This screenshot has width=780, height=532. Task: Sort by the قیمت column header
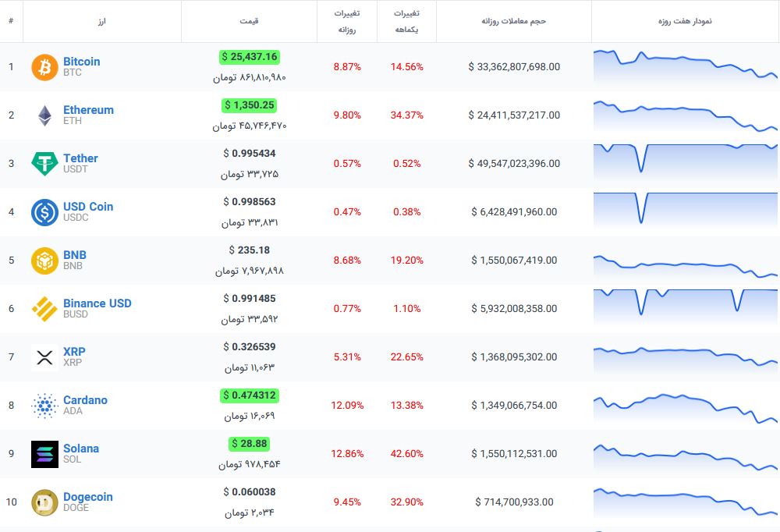tap(249, 21)
